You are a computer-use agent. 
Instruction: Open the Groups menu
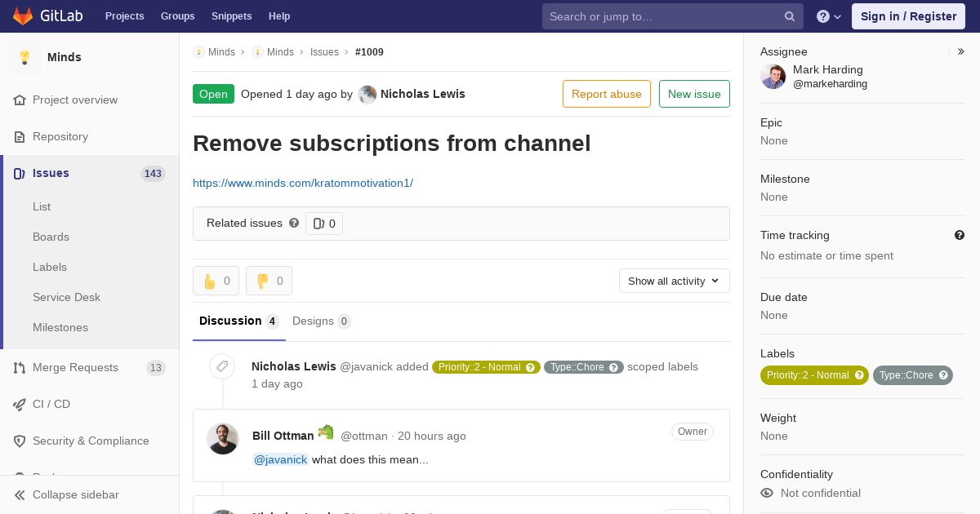tap(177, 16)
